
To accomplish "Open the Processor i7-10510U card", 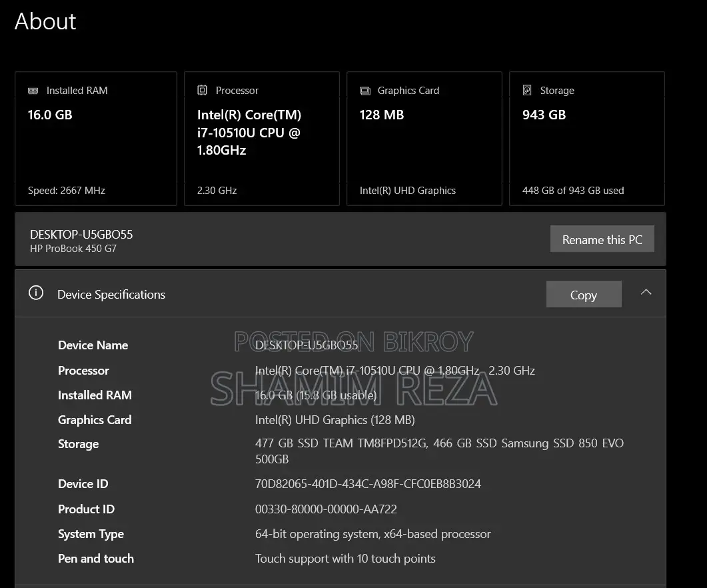I will pos(262,139).
